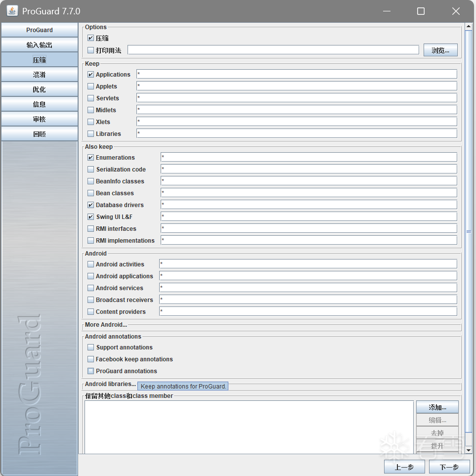Check the Libraries checkbox

[90, 133]
